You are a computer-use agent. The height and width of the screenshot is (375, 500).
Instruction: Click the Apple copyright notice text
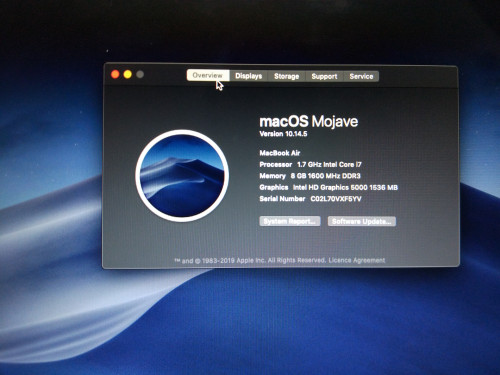250,260
